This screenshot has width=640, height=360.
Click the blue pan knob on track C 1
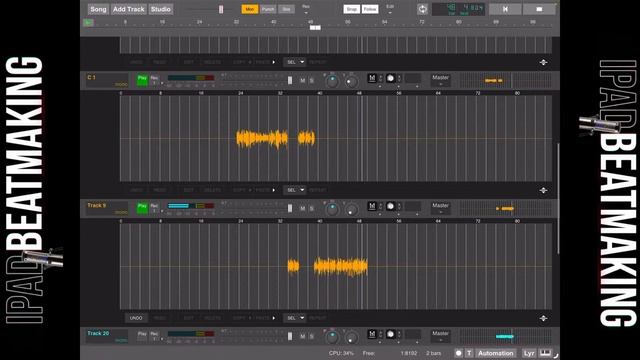(332, 81)
